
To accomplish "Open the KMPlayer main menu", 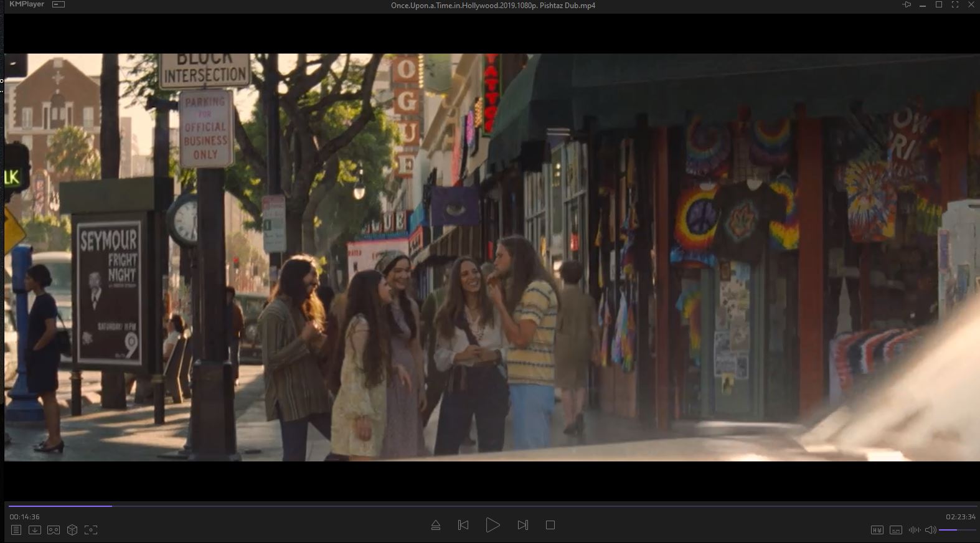I will (x=27, y=4).
